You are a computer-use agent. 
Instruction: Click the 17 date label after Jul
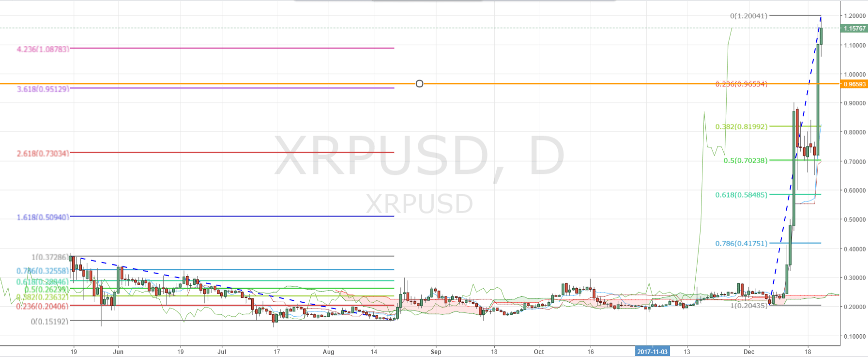[x=277, y=352]
